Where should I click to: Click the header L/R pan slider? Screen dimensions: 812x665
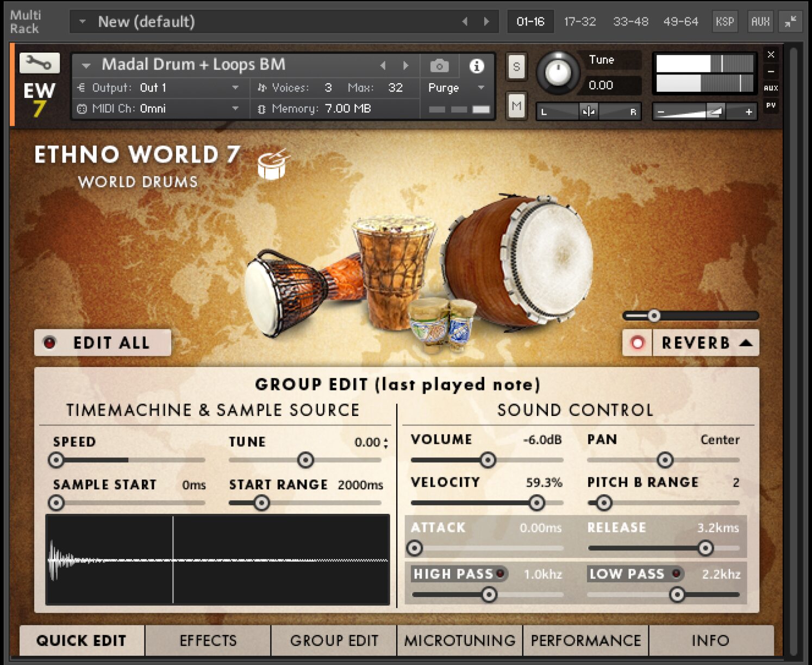tap(589, 111)
